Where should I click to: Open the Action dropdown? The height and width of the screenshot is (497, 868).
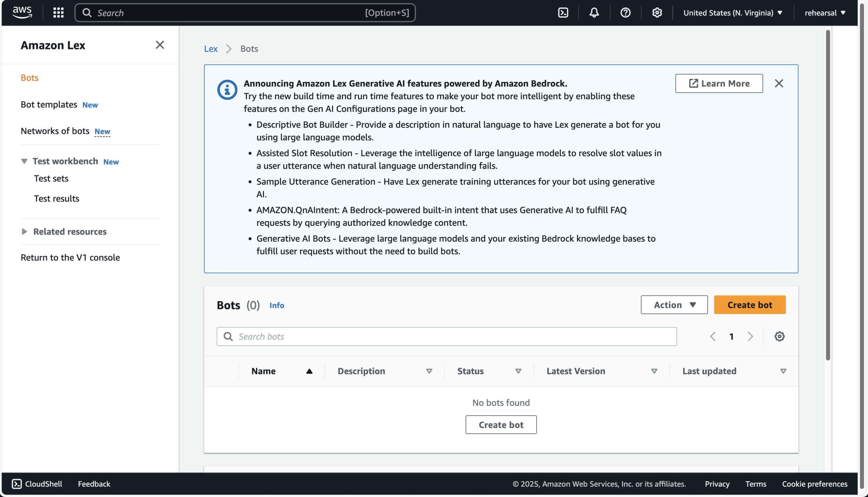[x=674, y=305]
